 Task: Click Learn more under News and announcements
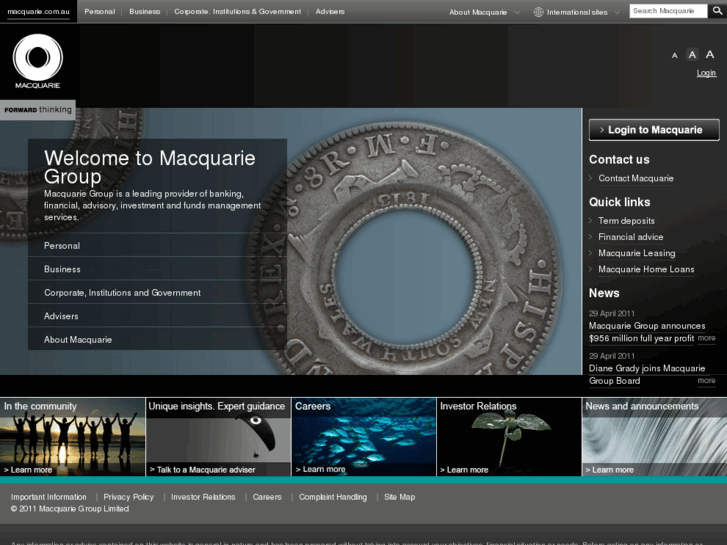click(609, 470)
